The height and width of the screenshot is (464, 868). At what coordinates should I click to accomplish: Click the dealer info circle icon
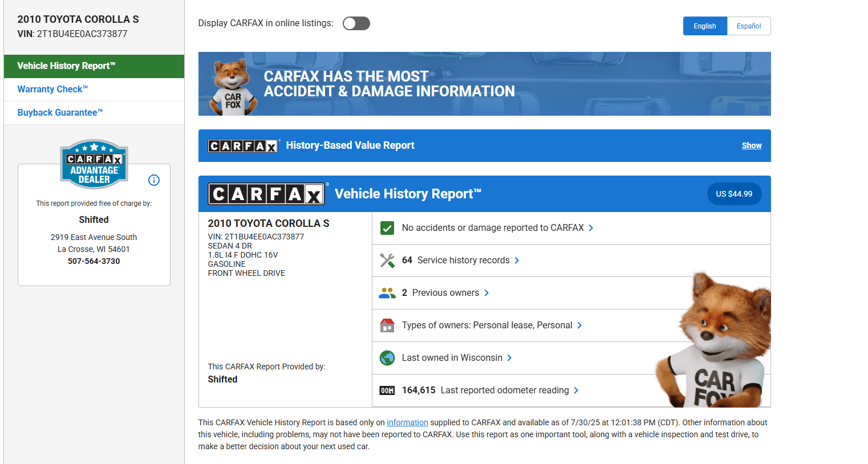pos(154,180)
